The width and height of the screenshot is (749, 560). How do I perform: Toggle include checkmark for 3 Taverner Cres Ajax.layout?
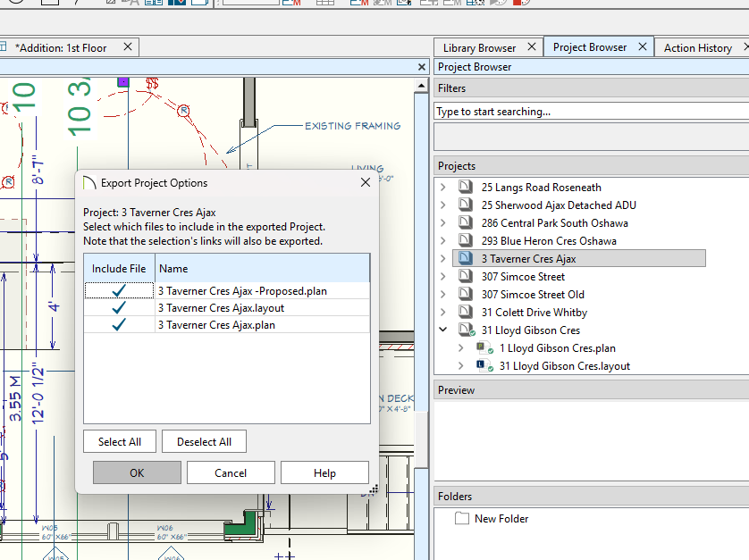119,307
